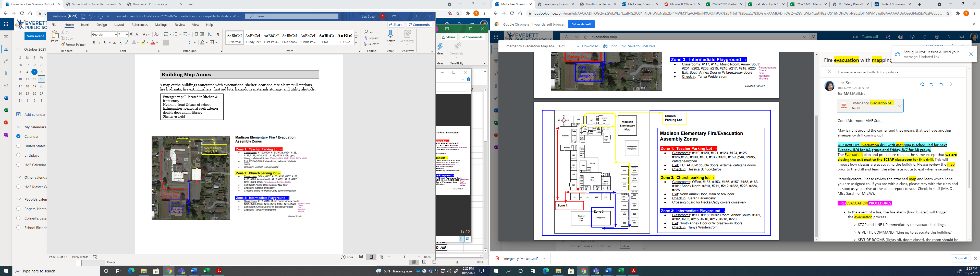Viewport: 980px width, 276px height.
Task: Enable the School Birthdays calendar
Action: tap(18, 228)
